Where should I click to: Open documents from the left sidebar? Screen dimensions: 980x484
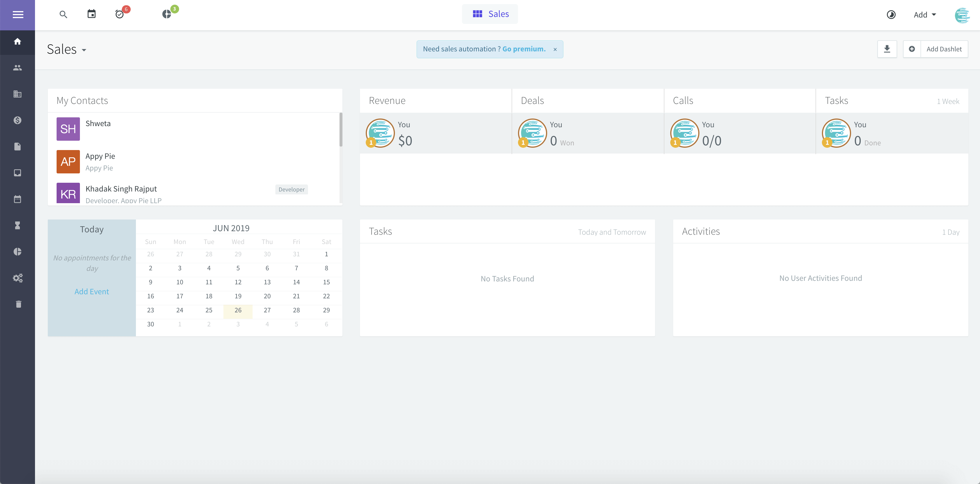(x=17, y=146)
